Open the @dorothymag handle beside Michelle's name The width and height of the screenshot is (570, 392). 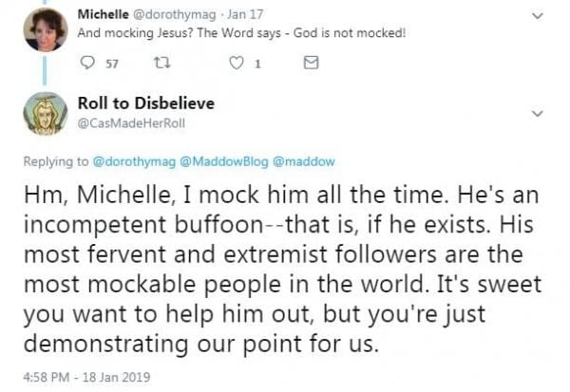coord(175,15)
